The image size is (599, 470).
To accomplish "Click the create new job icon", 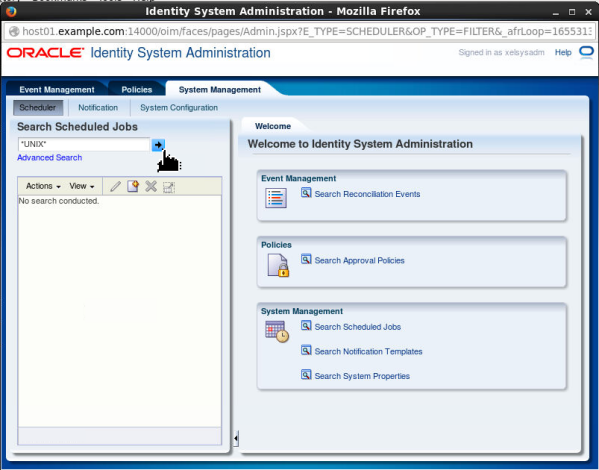I will [x=133, y=186].
